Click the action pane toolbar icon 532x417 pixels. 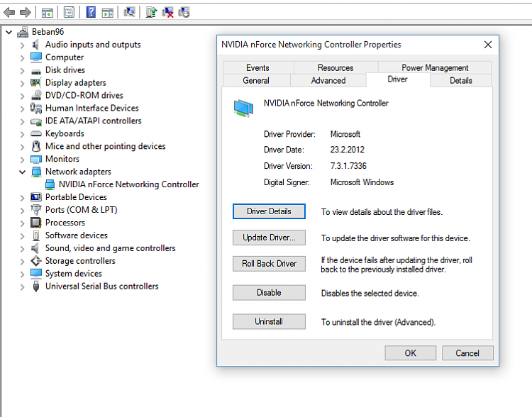click(x=108, y=13)
